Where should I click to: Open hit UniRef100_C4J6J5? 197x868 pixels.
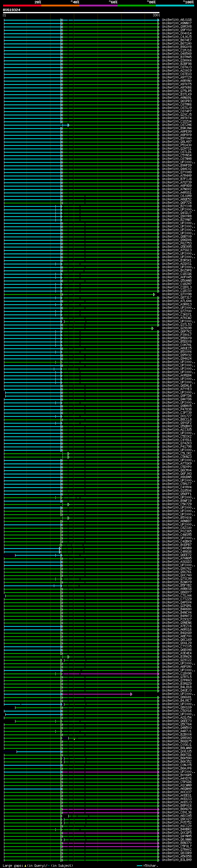tap(177, 37)
